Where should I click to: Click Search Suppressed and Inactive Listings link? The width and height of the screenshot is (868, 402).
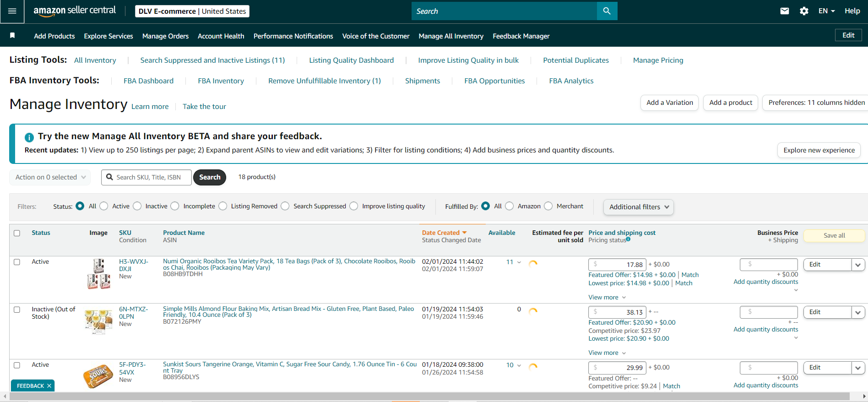coord(212,60)
